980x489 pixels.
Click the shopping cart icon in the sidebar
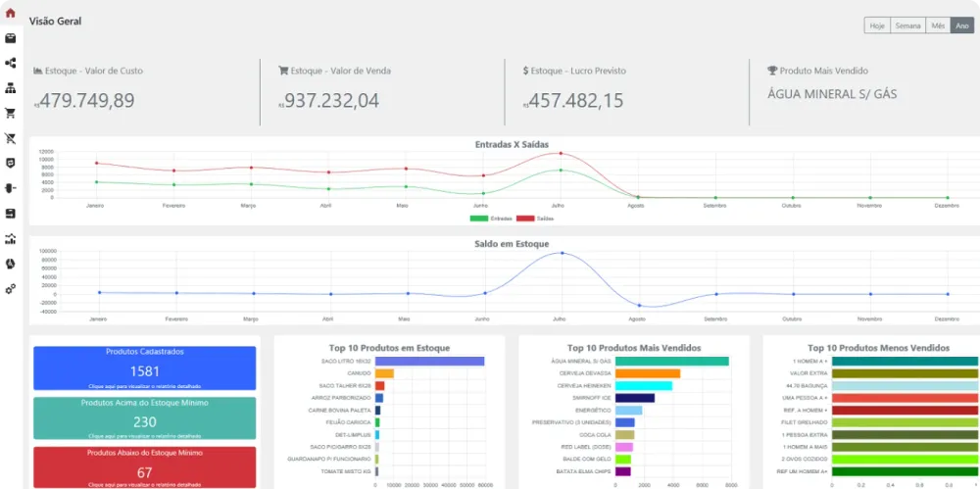coord(10,113)
